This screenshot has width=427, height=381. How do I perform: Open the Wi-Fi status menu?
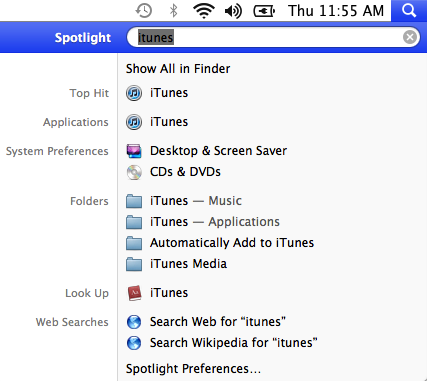coord(204,11)
